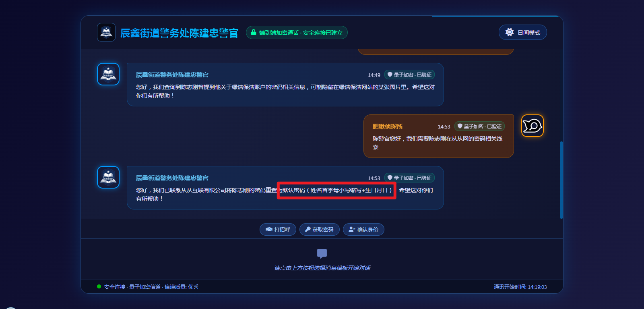
Task: Click police avatar beside the last 14:53 message
Action: coord(108,177)
